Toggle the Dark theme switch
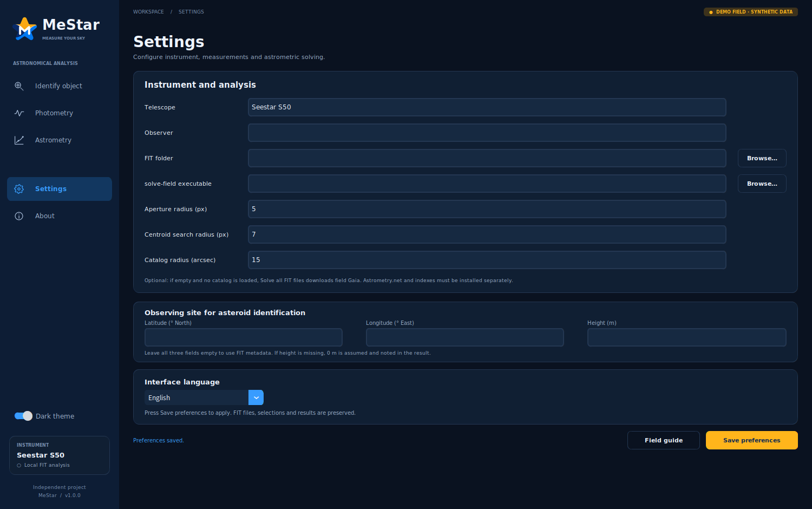 (x=23, y=416)
